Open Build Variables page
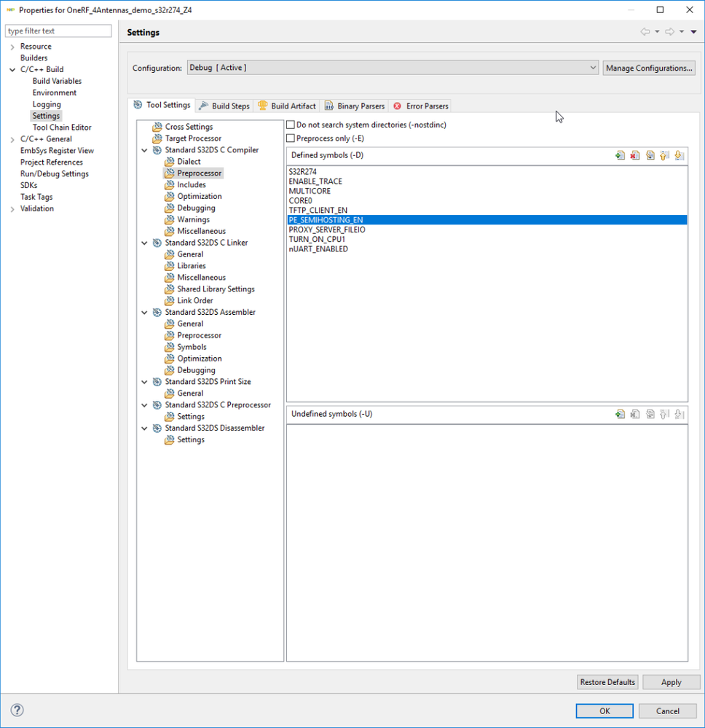The width and height of the screenshot is (705, 728). coord(57,81)
